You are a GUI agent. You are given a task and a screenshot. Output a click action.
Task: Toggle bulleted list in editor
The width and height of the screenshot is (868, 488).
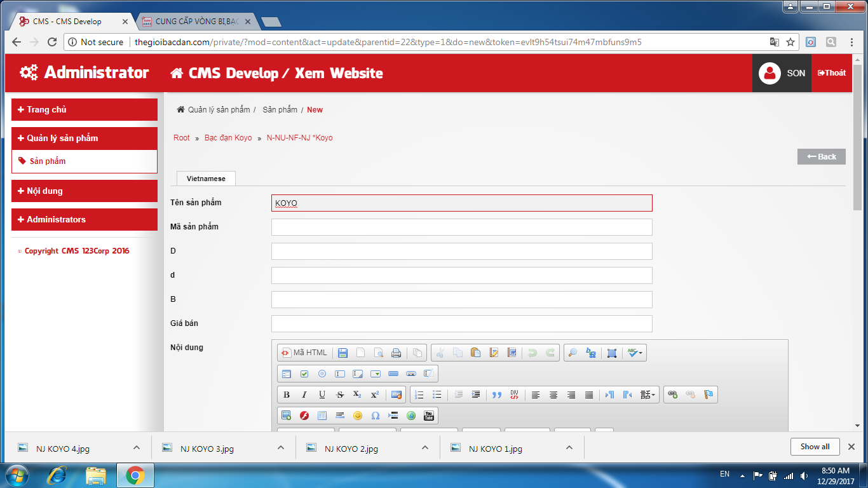tap(437, 395)
